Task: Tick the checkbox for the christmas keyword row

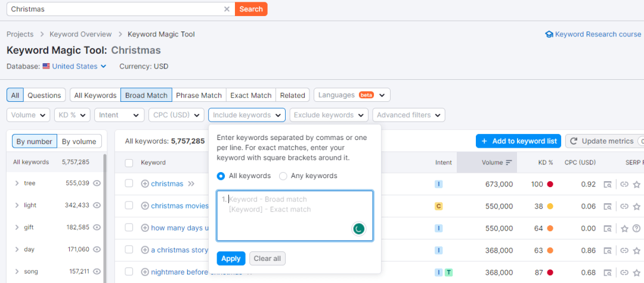Action: pyautogui.click(x=129, y=184)
